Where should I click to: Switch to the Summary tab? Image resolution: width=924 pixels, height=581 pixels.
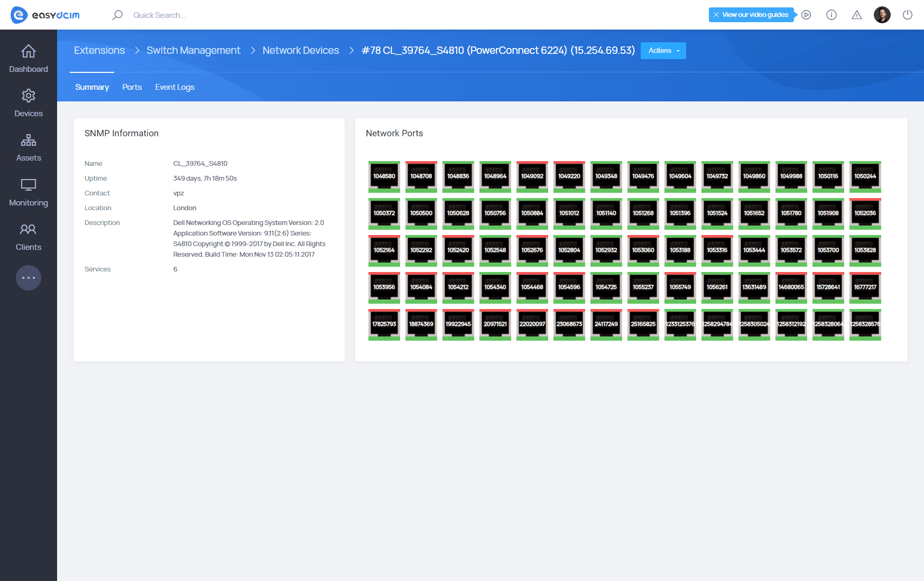[92, 87]
